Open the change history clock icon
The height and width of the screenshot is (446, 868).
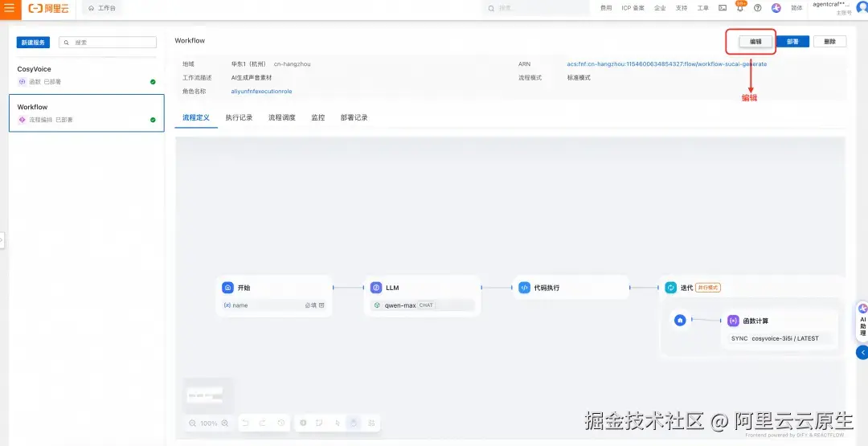280,423
